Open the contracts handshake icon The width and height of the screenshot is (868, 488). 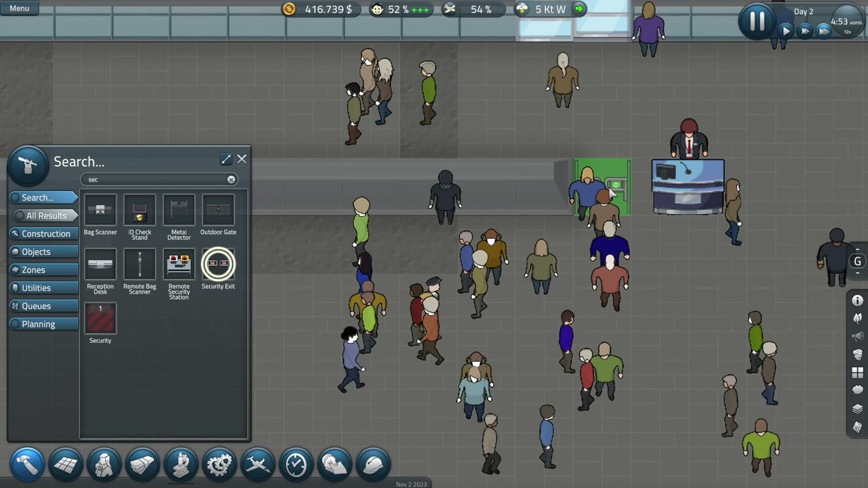[334, 464]
